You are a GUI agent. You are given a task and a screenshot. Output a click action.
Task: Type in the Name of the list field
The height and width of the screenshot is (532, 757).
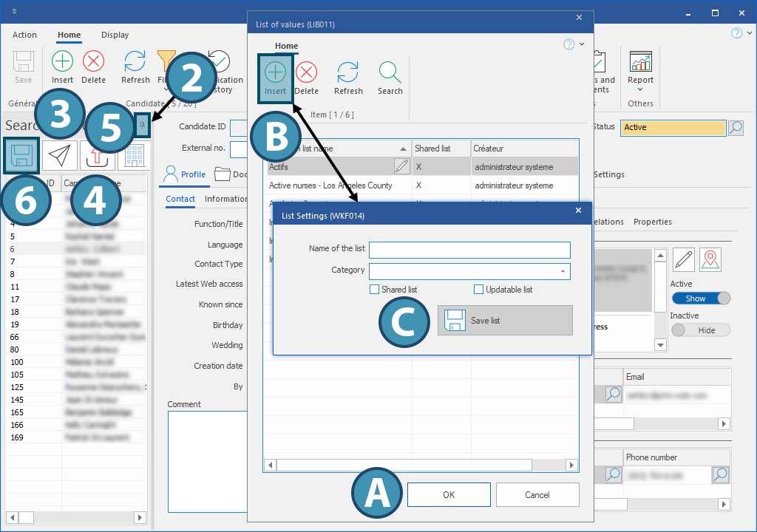pyautogui.click(x=469, y=250)
